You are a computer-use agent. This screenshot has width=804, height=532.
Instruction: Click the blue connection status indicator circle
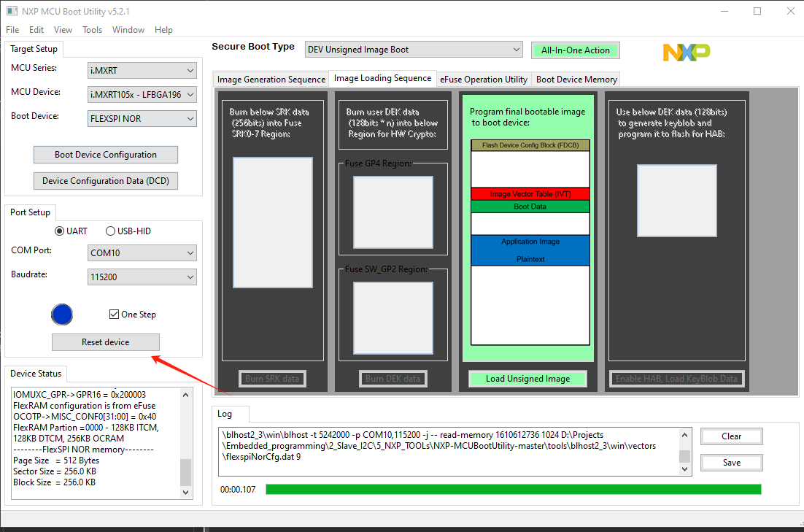pyautogui.click(x=62, y=315)
